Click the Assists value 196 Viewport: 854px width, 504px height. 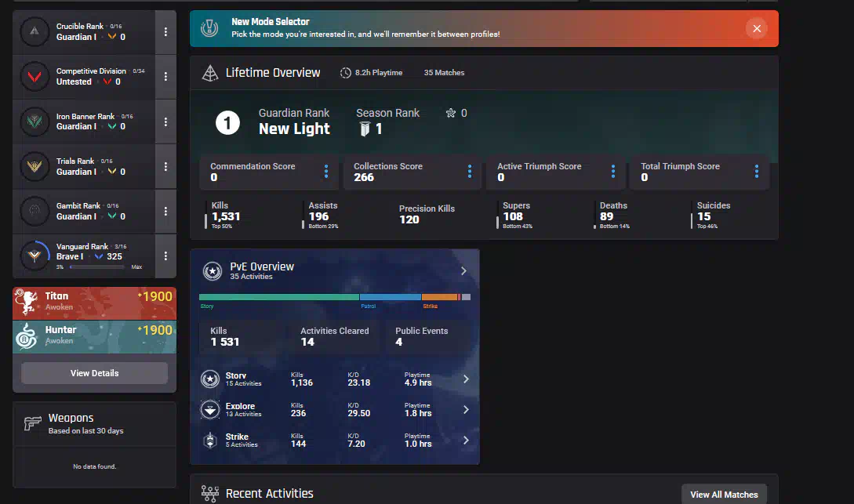tap(318, 216)
